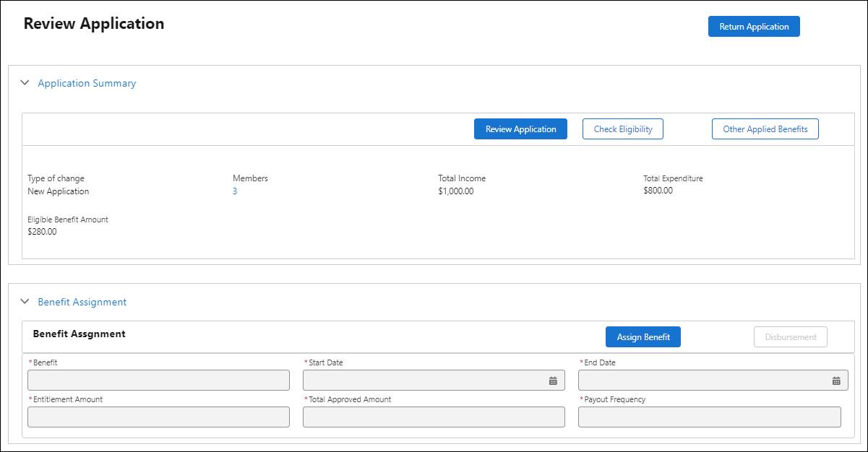Screen dimensions: 868x452
Task: Open the Members count link 3
Action: [x=235, y=191]
